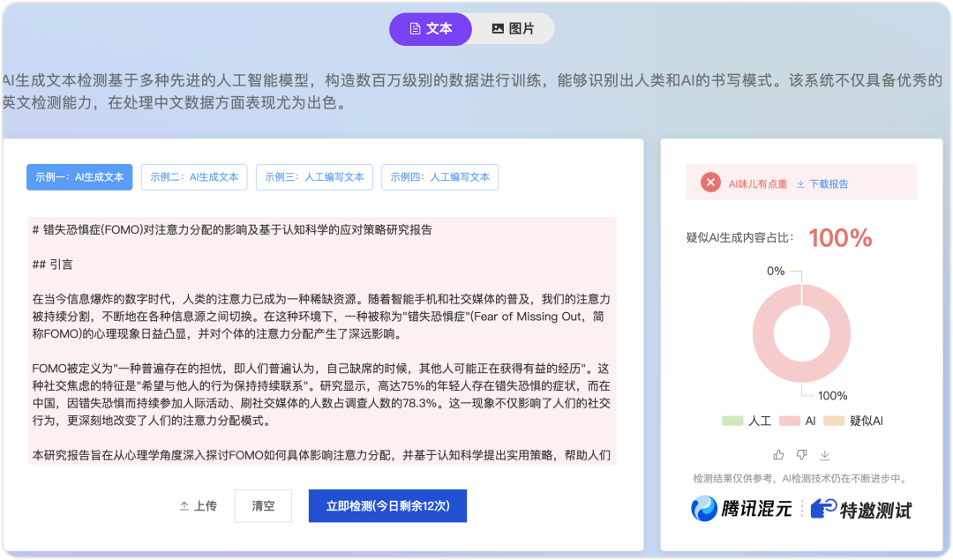Click the thumbs-up feedback icon
Image resolution: width=953 pixels, height=560 pixels.
(x=778, y=454)
